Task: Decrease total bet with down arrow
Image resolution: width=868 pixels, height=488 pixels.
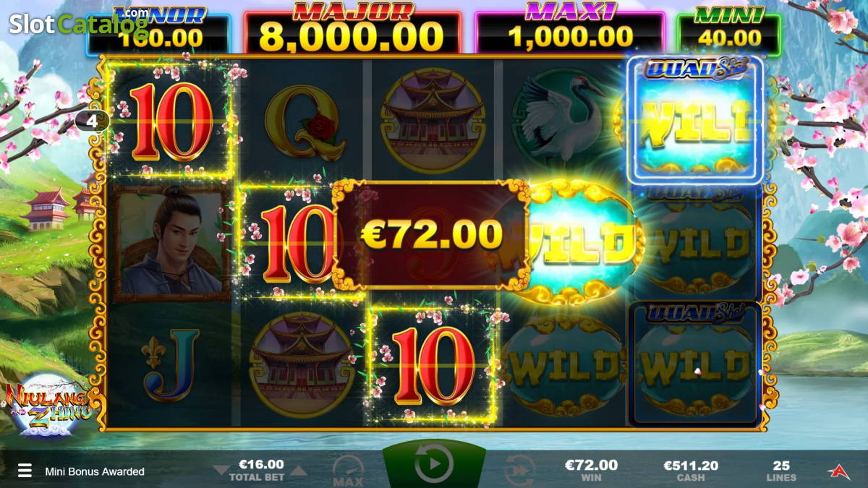Action: pos(221,471)
